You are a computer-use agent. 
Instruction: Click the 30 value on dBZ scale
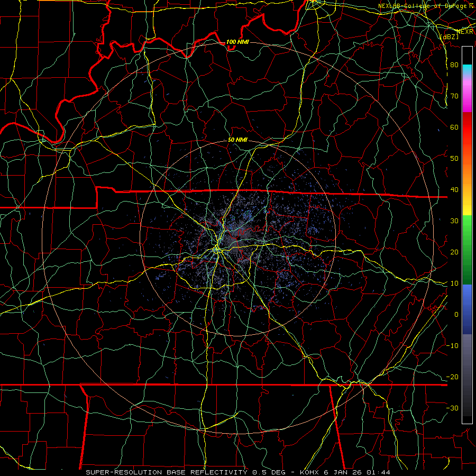454,221
